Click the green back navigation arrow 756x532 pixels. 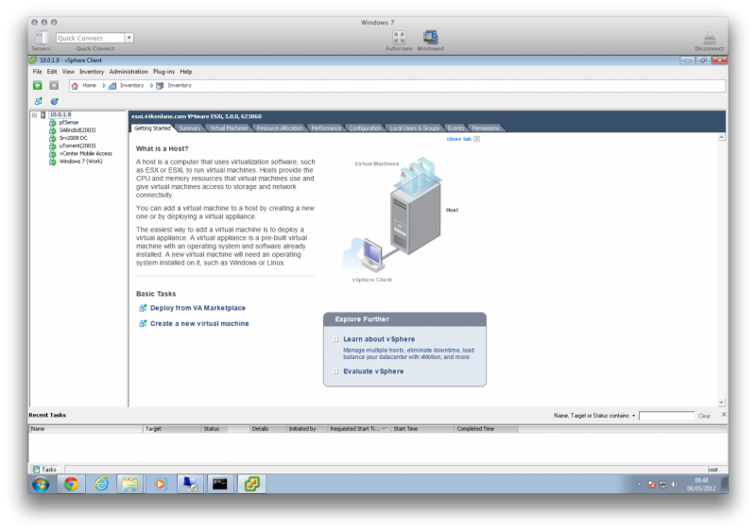pyautogui.click(x=38, y=85)
